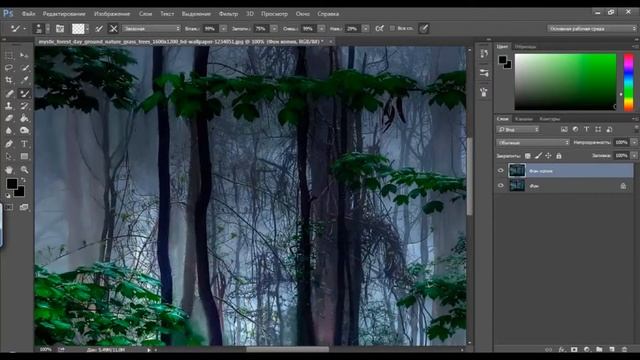Swap foreground and background colors
The image size is (640, 360).
[x=23, y=180]
